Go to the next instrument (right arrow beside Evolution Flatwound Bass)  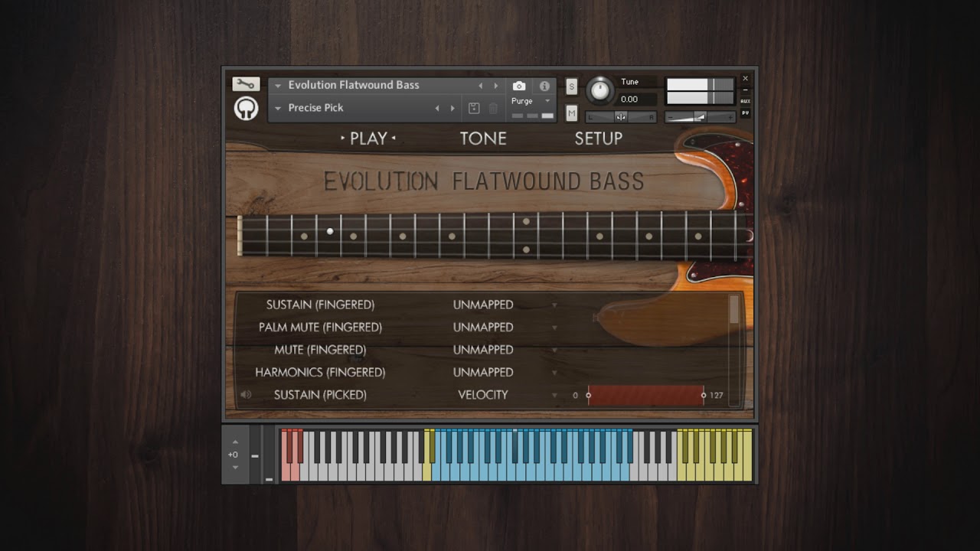point(496,86)
